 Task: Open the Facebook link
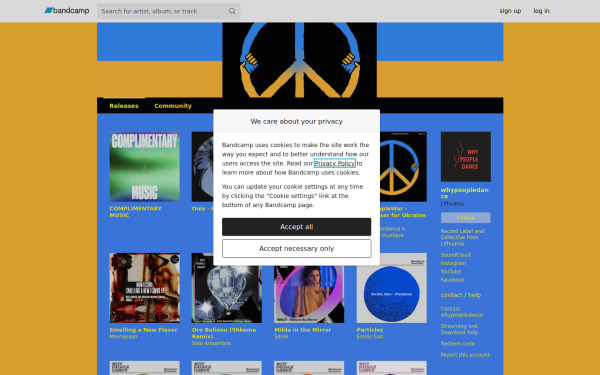click(x=452, y=280)
